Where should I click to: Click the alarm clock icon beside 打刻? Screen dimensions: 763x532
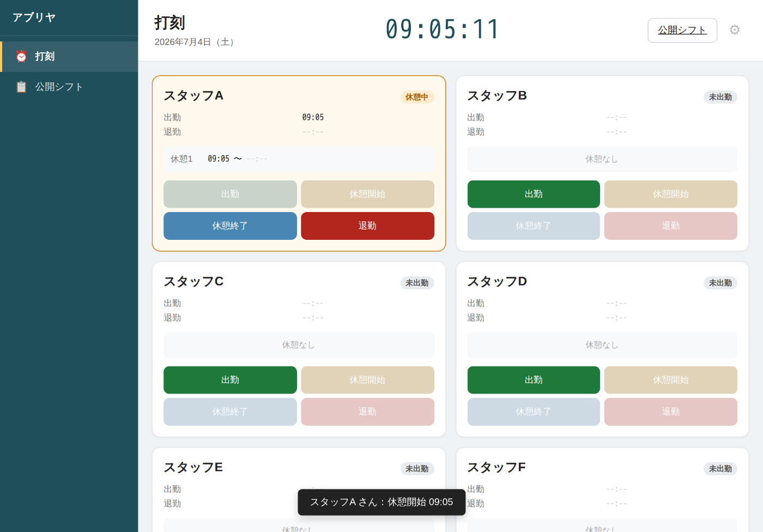[x=21, y=56]
